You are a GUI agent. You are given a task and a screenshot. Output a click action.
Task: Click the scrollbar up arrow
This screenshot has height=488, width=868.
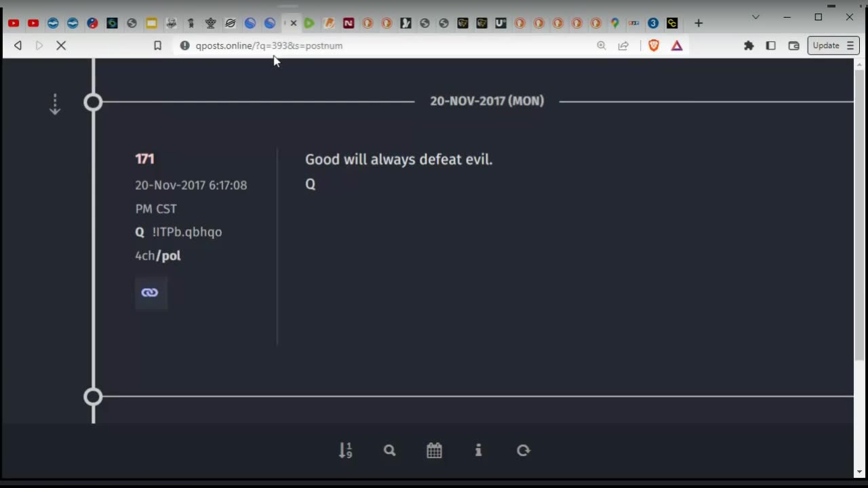coord(860,64)
